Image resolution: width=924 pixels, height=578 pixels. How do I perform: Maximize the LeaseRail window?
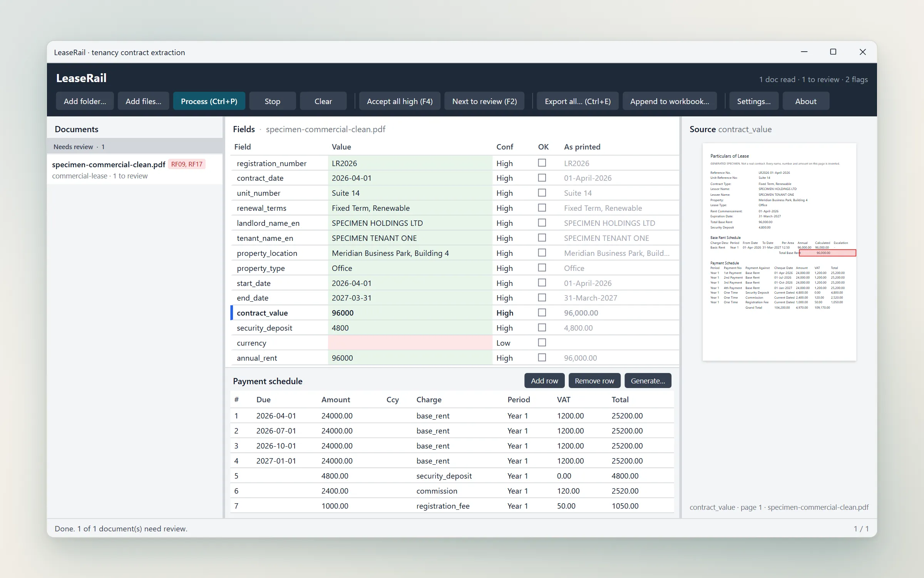[x=833, y=52]
